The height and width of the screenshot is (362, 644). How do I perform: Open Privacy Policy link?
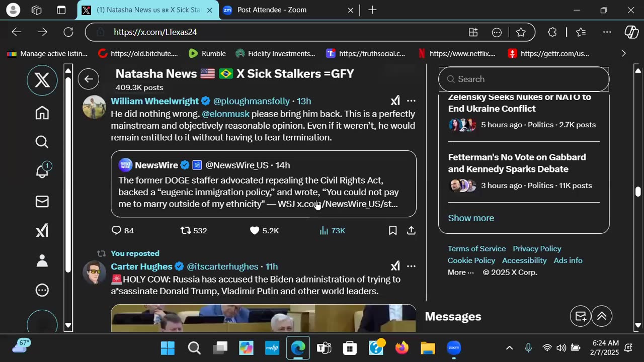coord(537,249)
